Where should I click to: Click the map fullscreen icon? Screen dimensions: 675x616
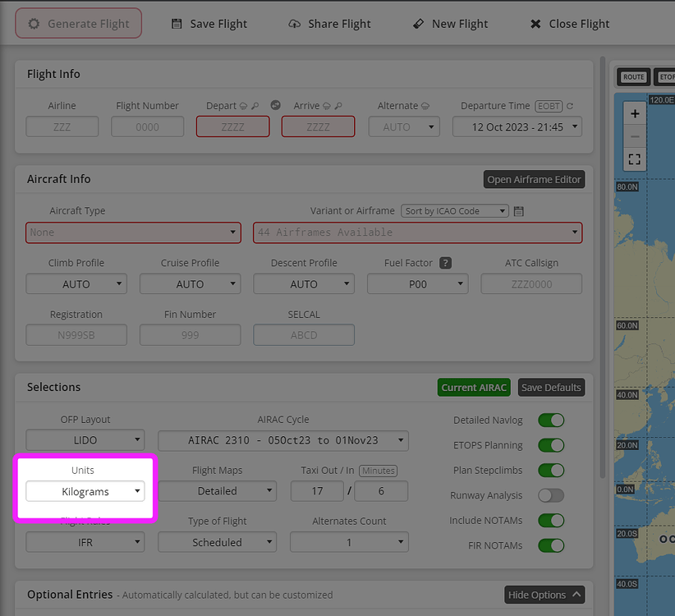click(x=634, y=159)
